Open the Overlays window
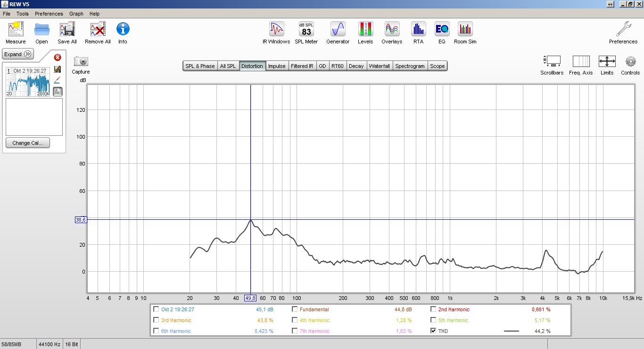Screen dimensions: 644x349 tap(392, 29)
